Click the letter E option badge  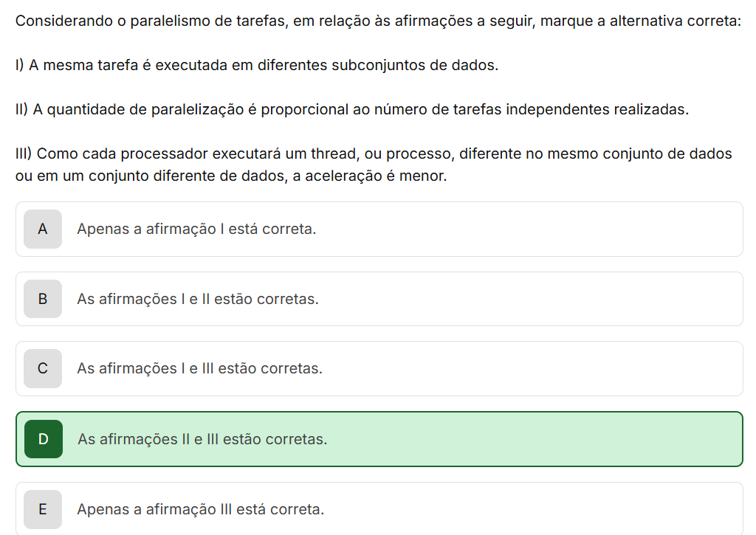pos(43,509)
